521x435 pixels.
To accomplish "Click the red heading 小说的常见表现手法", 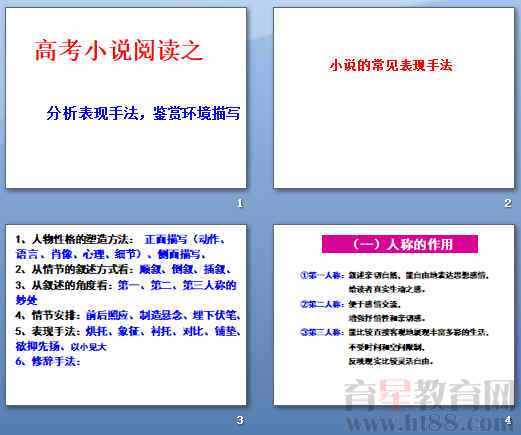I will coord(391,65).
